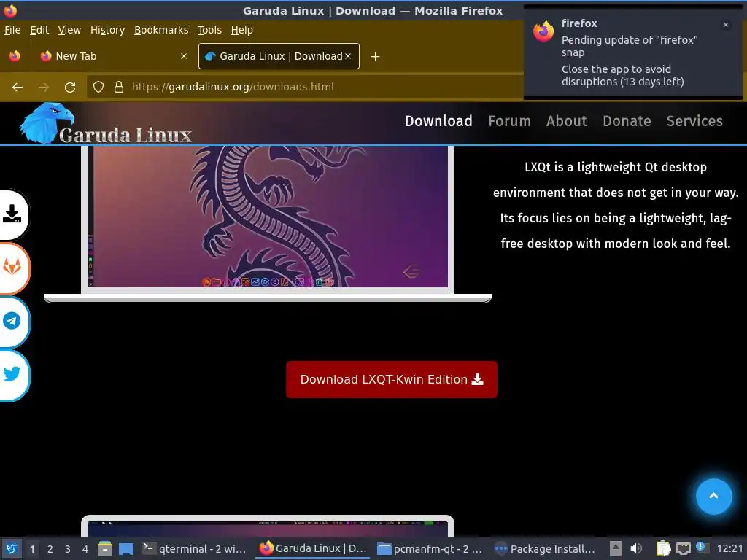The image size is (747, 560).
Task: Click the LXQt dragon laptop screenshot
Action: pyautogui.click(x=267, y=217)
